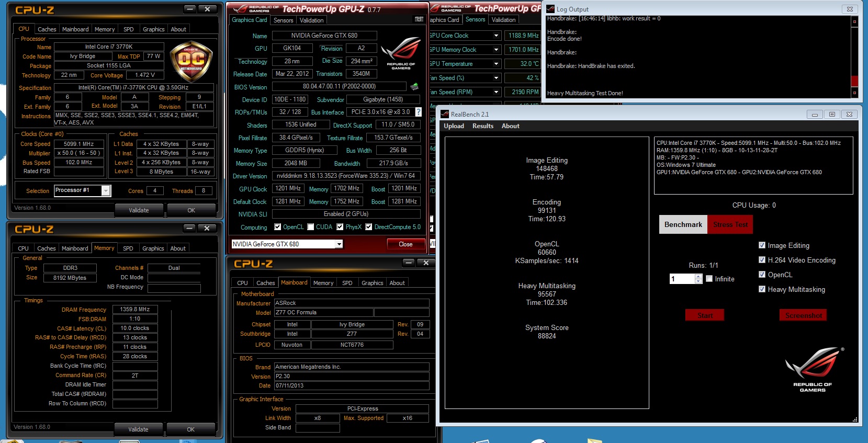Click the System Score value 88824
The height and width of the screenshot is (443, 868).
[x=547, y=336]
